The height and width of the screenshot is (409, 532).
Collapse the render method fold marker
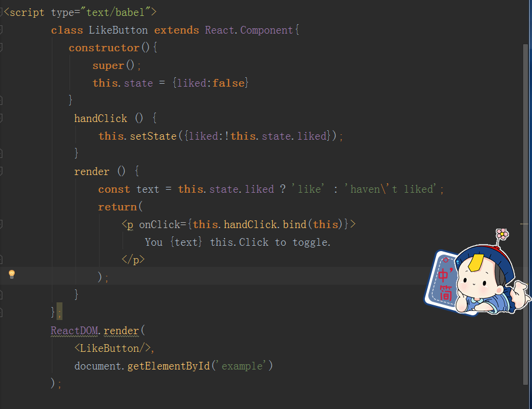(1, 171)
